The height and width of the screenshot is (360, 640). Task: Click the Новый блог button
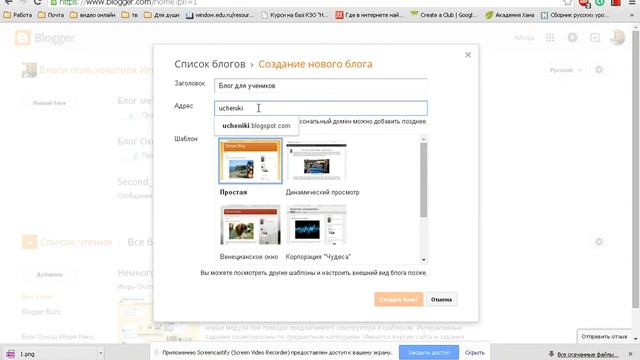[x=49, y=103]
